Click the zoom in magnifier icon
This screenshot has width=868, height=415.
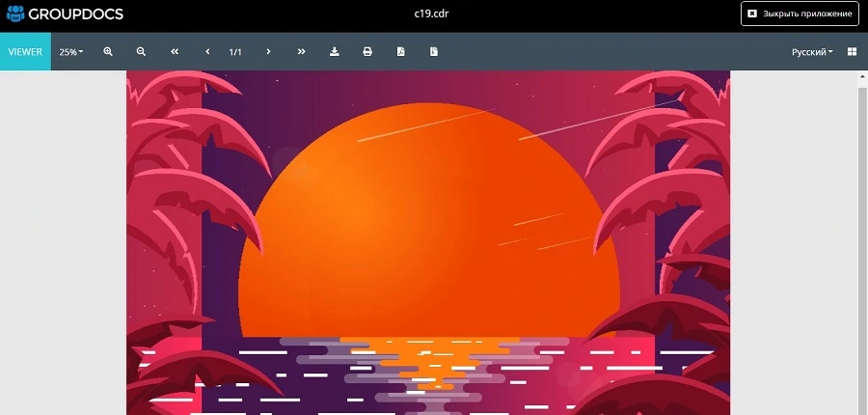108,51
